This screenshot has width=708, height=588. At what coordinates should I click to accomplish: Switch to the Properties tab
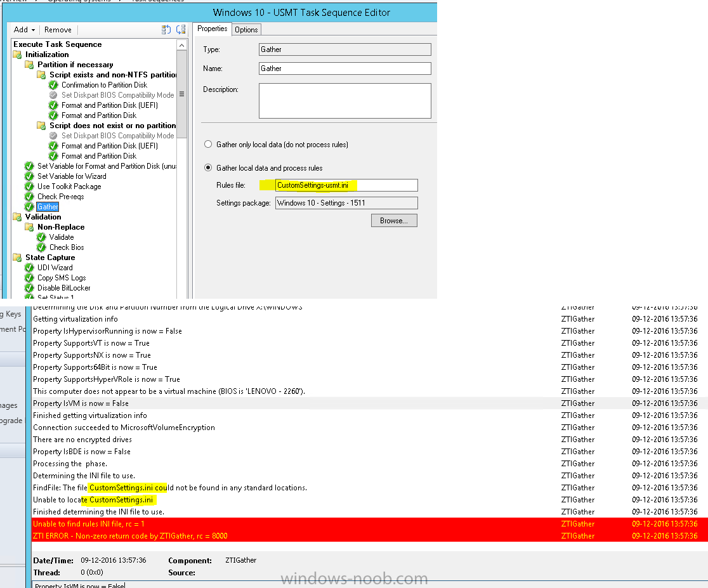tap(213, 29)
